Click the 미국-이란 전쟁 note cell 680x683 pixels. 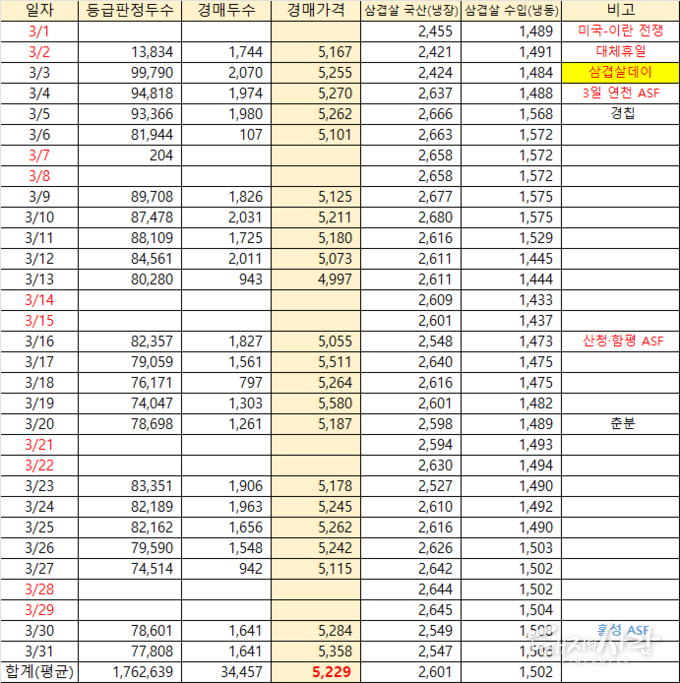tap(620, 31)
